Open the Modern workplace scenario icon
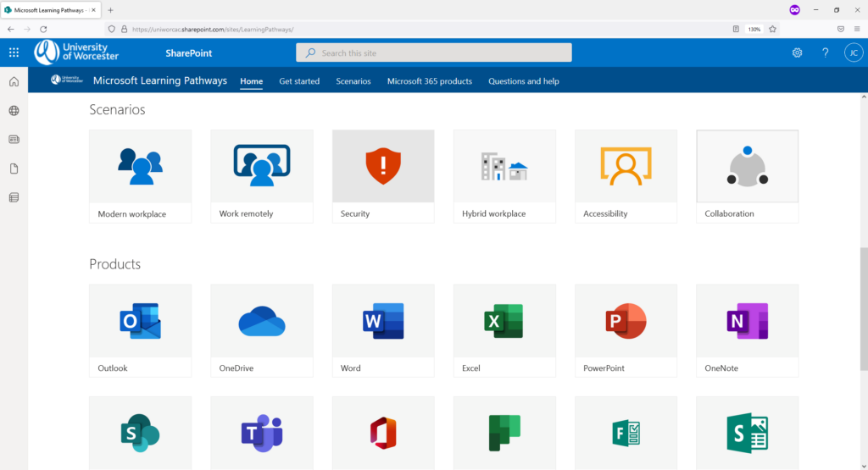 pyautogui.click(x=140, y=166)
